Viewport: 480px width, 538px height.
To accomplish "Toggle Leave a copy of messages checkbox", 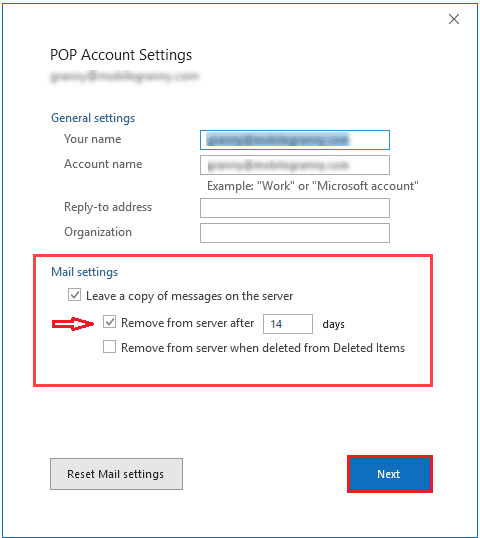I will click(x=74, y=295).
